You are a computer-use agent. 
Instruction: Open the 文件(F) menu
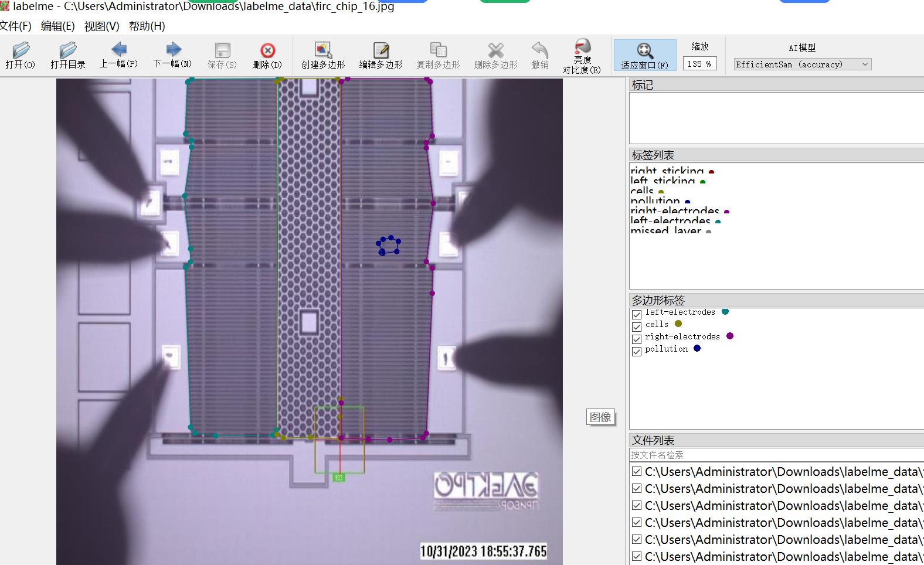point(16,26)
